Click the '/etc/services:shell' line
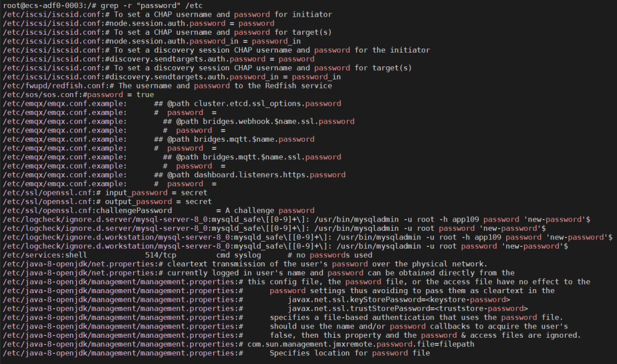Viewport: 617px width, 364px height. (187, 255)
